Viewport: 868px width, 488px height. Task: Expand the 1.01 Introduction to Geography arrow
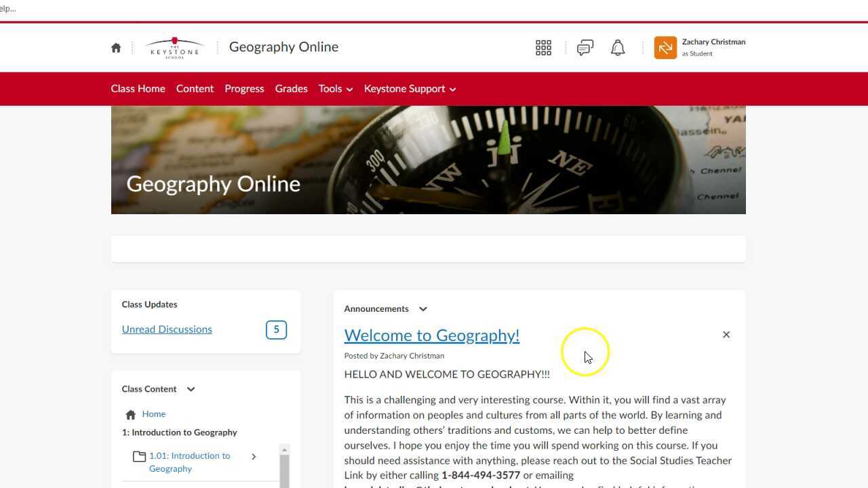[x=254, y=457]
